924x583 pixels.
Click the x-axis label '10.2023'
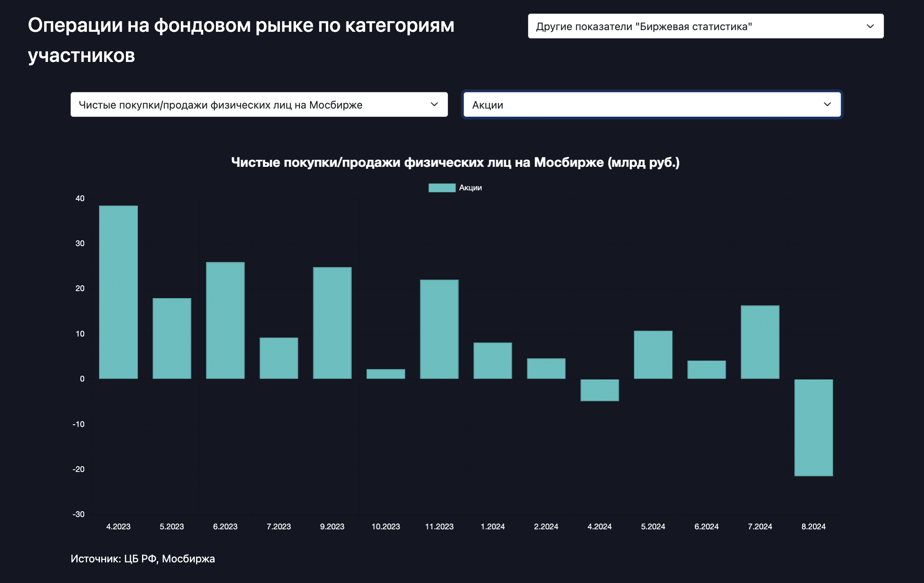(x=386, y=526)
